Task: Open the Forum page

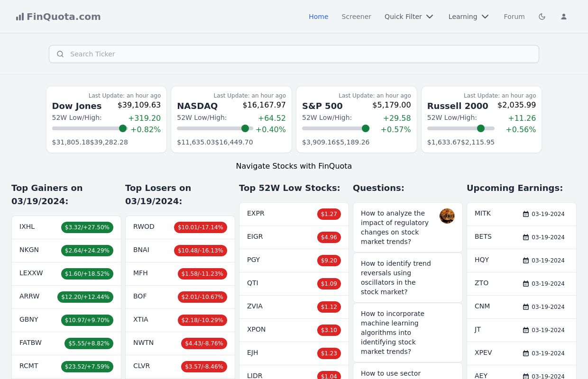Action: 514,17
